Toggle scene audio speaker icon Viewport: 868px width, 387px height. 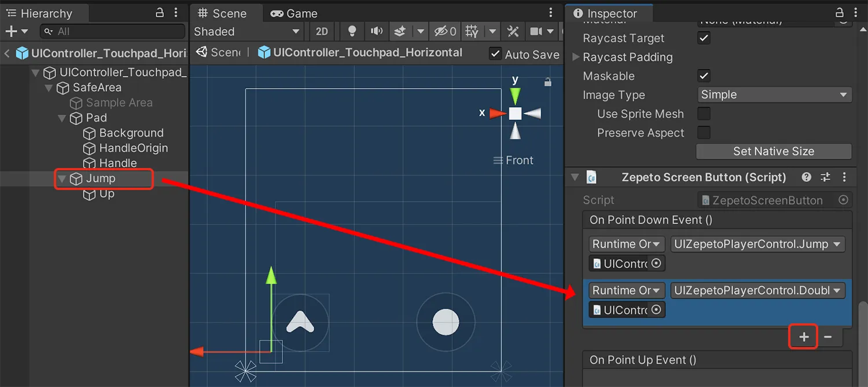coord(377,31)
